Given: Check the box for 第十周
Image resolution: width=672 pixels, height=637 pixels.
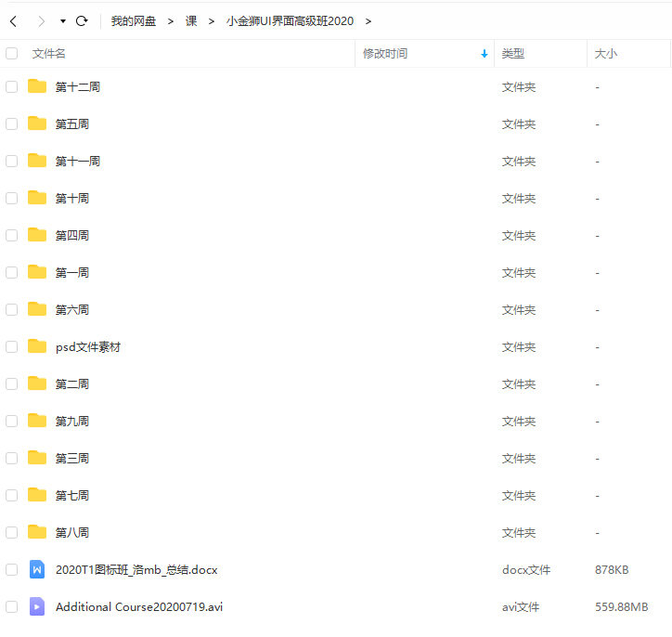Looking at the screenshot, I should click(x=11, y=198).
